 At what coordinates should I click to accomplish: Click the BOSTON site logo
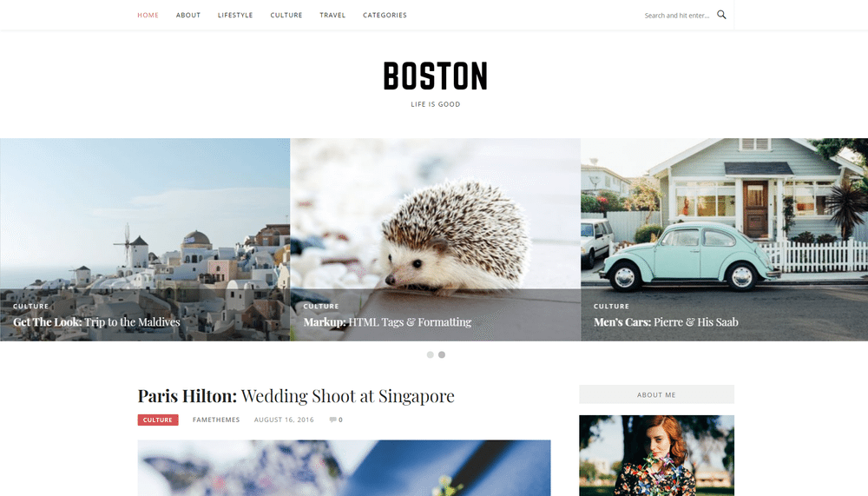[436, 76]
